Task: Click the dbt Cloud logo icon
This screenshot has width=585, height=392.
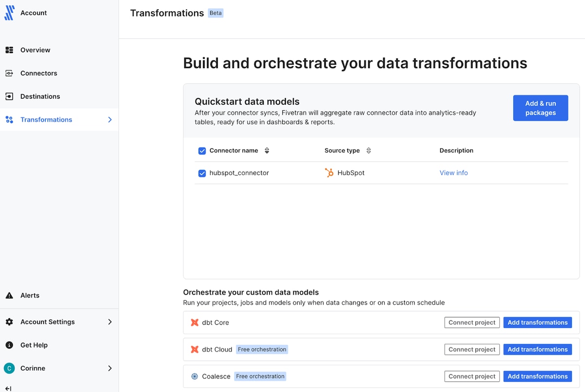Action: [195, 350]
